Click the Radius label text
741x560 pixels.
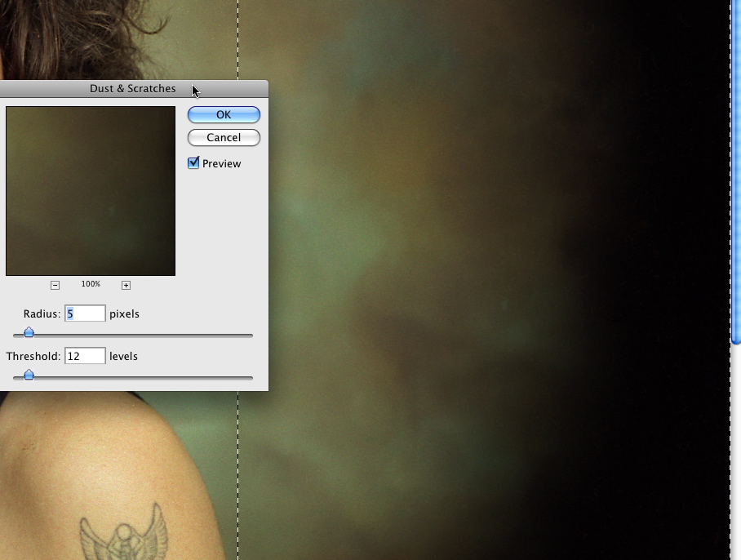pos(42,313)
